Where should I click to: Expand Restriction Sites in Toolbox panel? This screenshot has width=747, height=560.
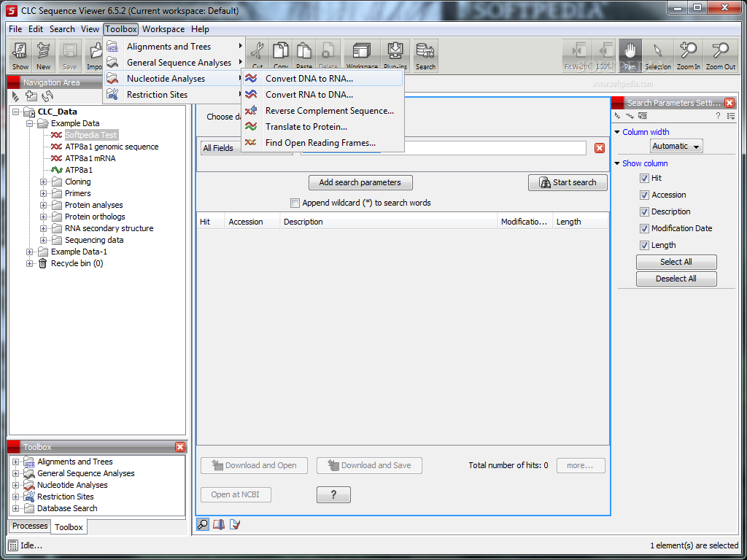[x=16, y=497]
